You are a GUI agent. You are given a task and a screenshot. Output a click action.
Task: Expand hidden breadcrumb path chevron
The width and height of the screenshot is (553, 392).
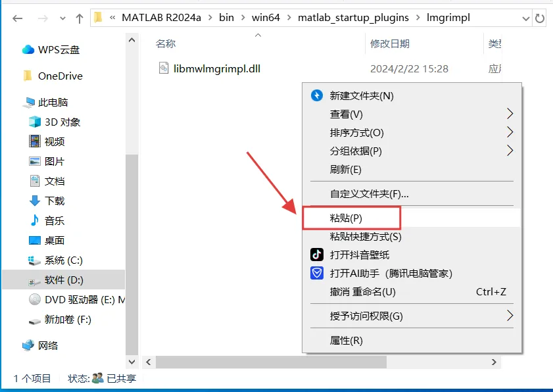pos(112,17)
